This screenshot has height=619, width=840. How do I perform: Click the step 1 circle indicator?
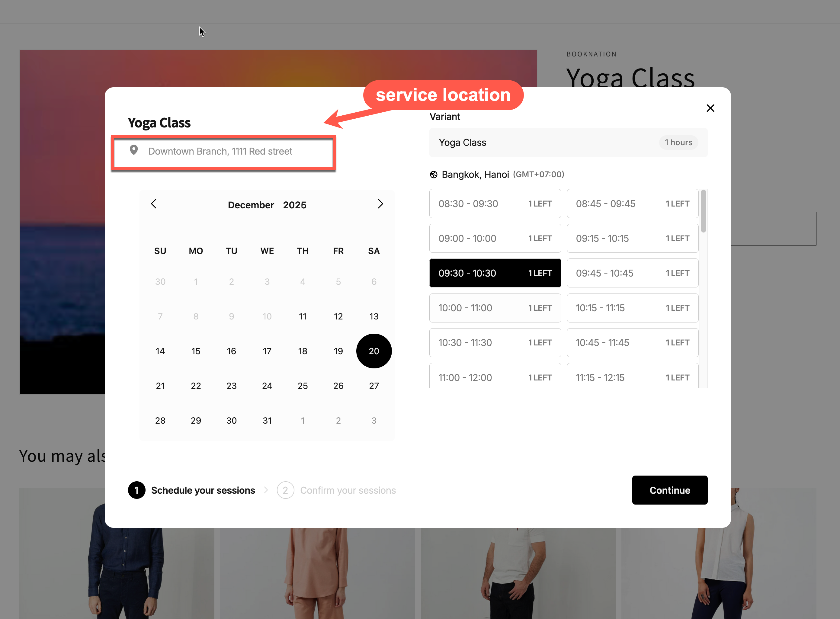pyautogui.click(x=137, y=490)
